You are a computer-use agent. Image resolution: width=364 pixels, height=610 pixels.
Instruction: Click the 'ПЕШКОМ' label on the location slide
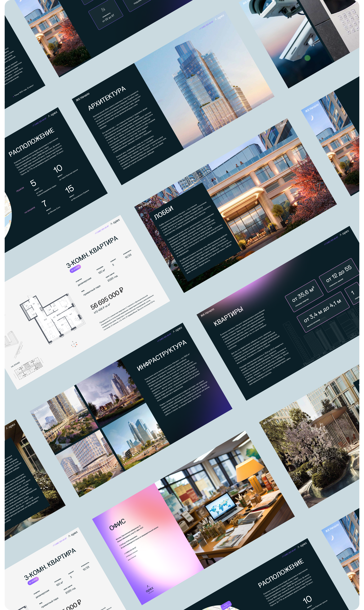(x=20, y=189)
